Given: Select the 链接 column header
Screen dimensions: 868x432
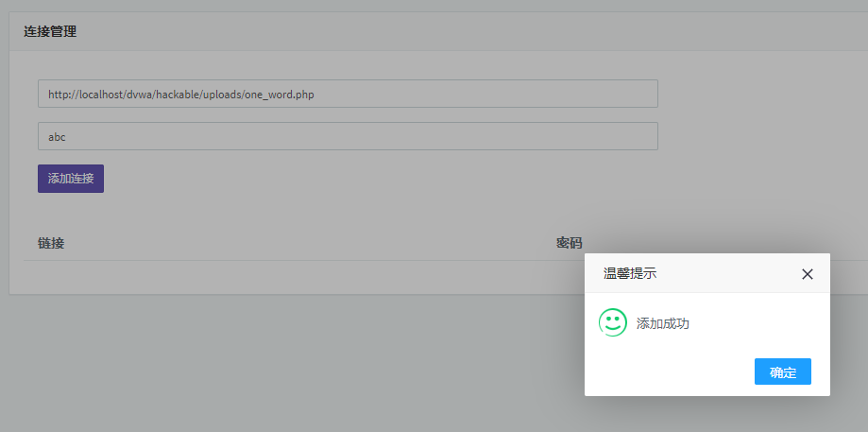Looking at the screenshot, I should pos(51,243).
